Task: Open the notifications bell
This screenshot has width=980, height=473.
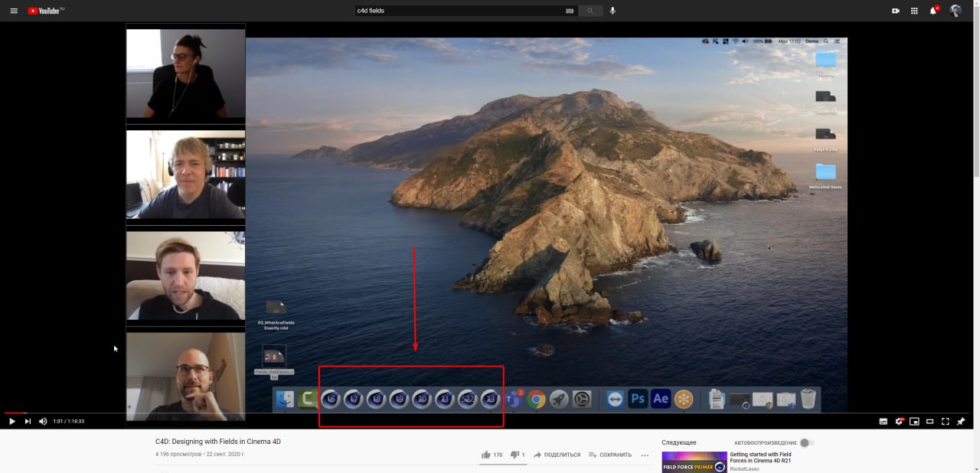Action: coord(933,11)
